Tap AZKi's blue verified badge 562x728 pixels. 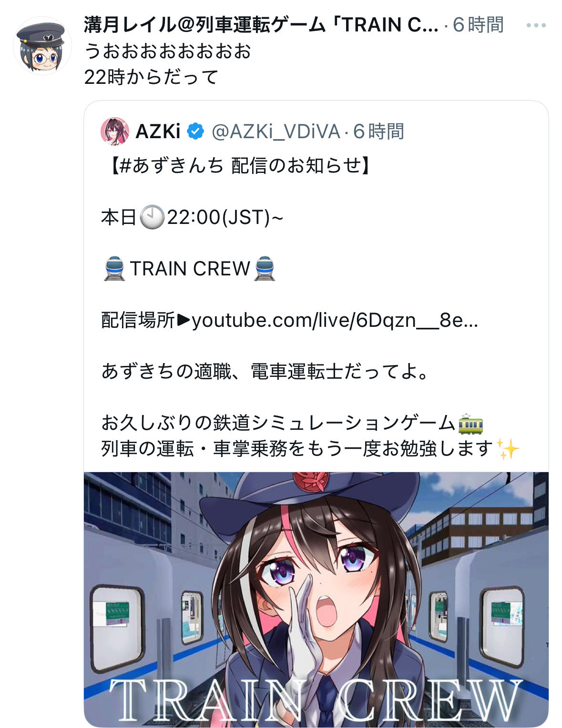pyautogui.click(x=195, y=131)
